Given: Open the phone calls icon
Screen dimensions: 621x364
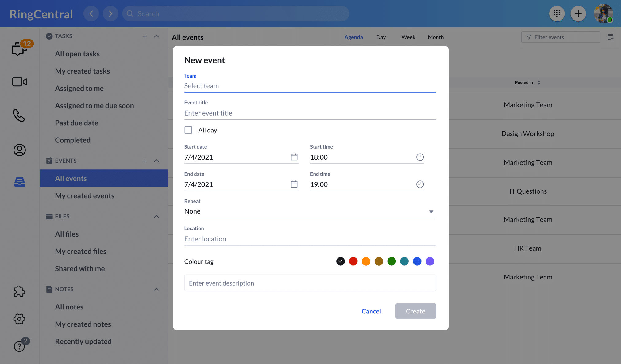Looking at the screenshot, I should [x=19, y=116].
